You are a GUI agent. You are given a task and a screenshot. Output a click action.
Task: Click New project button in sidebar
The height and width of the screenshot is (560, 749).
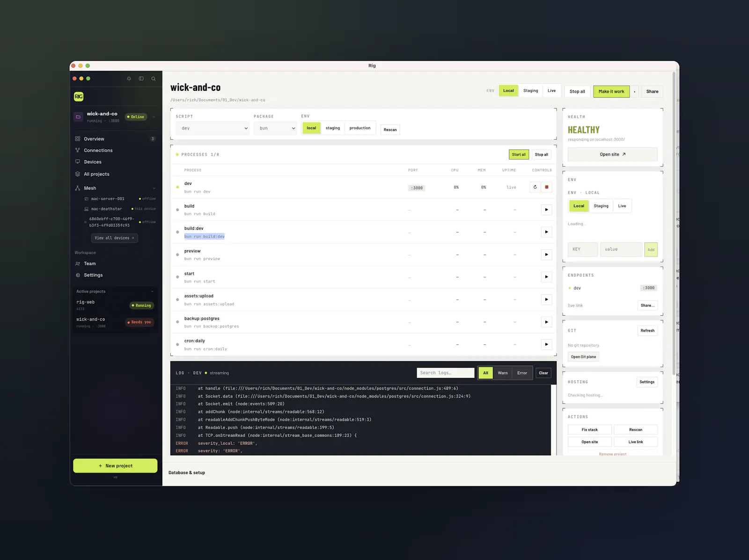115,466
